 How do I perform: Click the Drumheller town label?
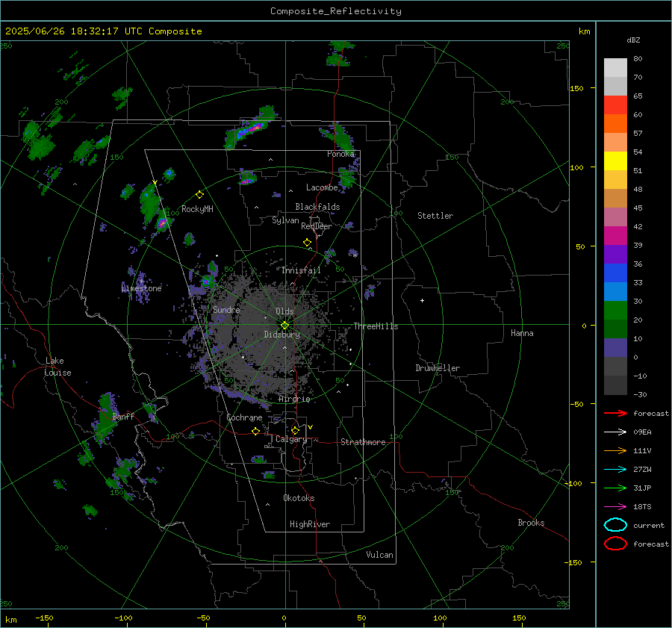[438, 368]
